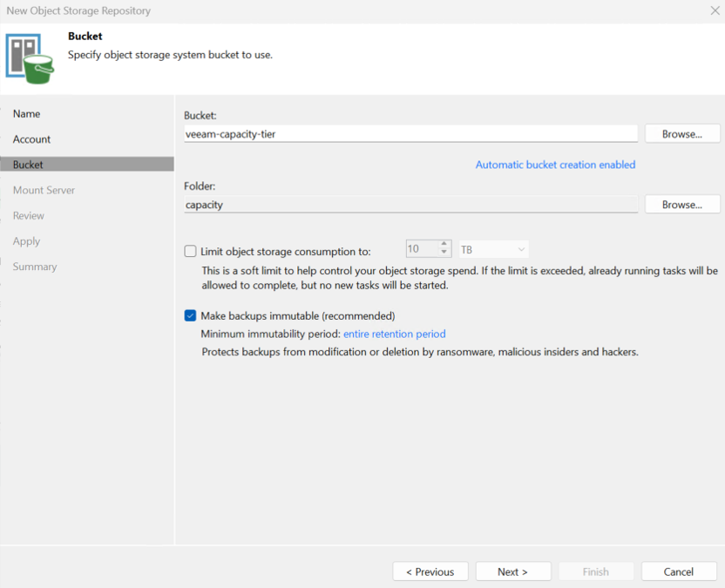Open the TB unit dropdown

click(493, 250)
